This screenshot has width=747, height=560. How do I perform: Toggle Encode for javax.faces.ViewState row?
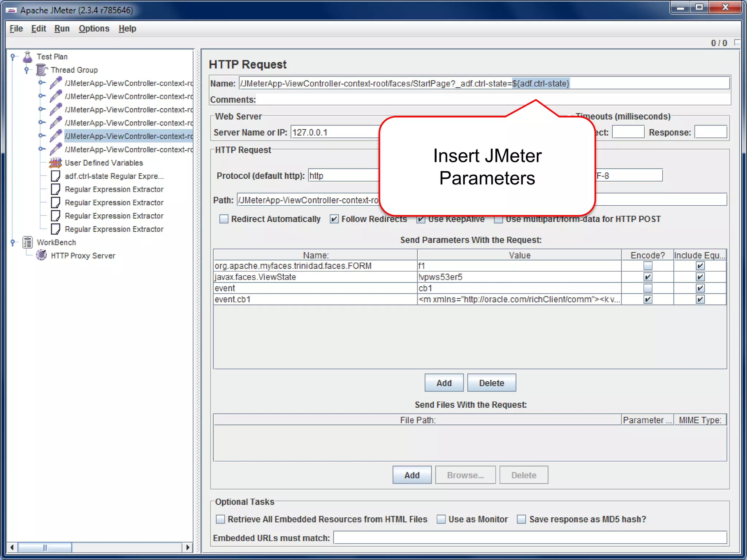click(x=647, y=277)
